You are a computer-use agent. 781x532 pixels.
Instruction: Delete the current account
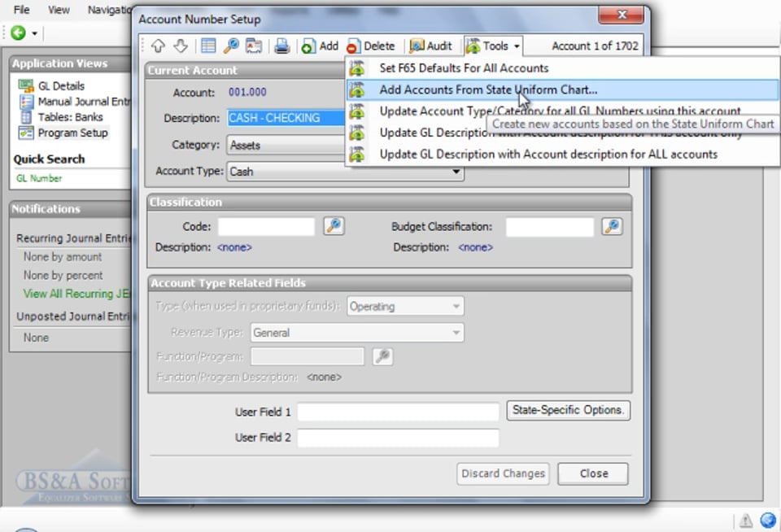[371, 46]
